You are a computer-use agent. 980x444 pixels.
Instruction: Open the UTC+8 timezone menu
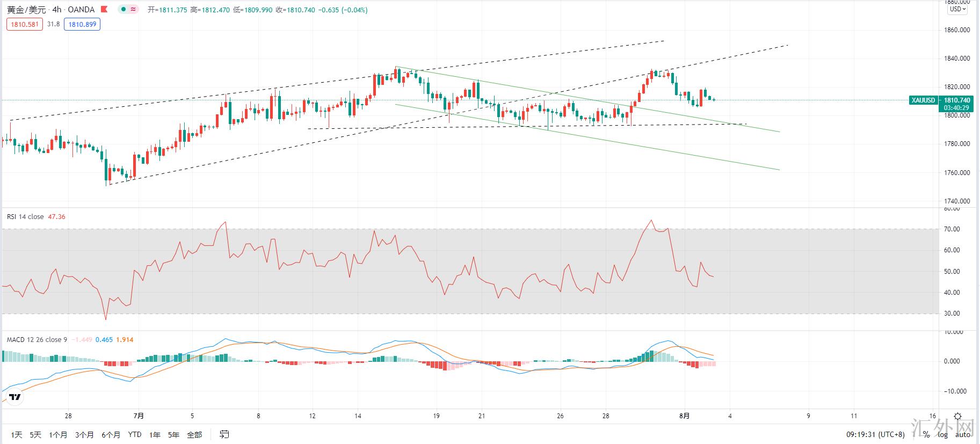875,434
